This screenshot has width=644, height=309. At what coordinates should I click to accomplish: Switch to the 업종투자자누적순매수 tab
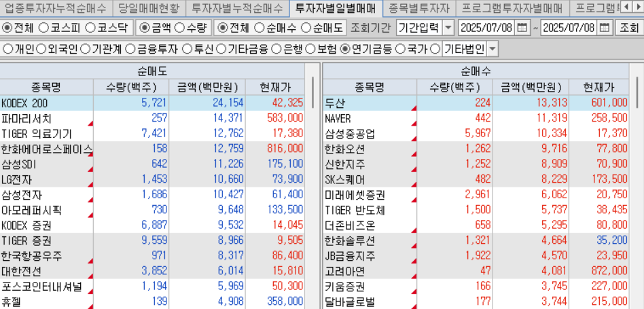tap(56, 7)
